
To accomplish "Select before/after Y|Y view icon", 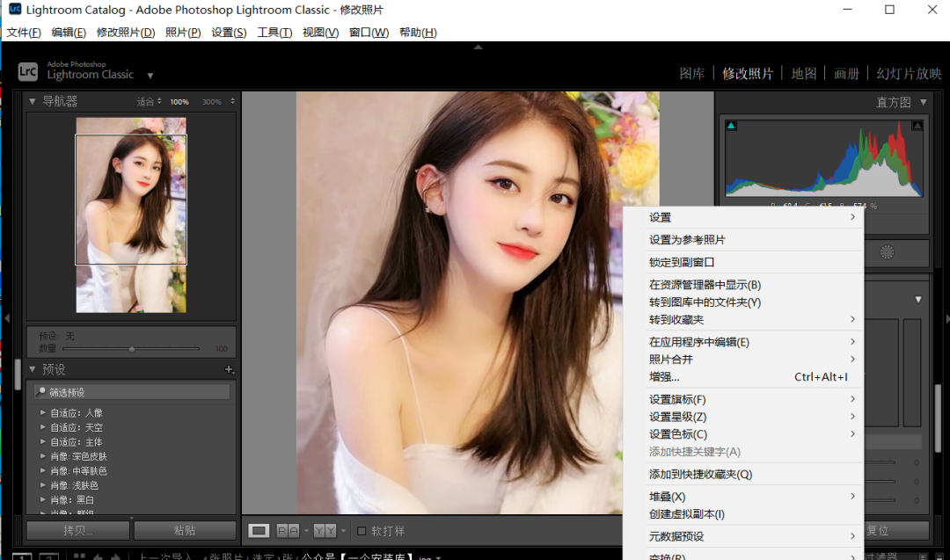I will pyautogui.click(x=325, y=530).
